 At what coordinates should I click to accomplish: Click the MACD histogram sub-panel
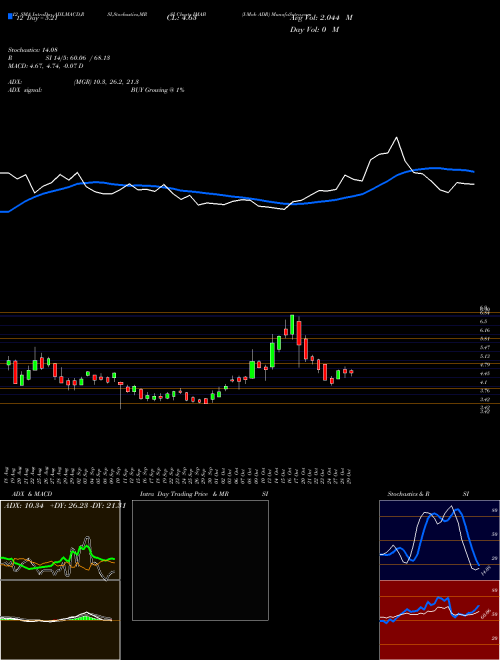point(60,620)
